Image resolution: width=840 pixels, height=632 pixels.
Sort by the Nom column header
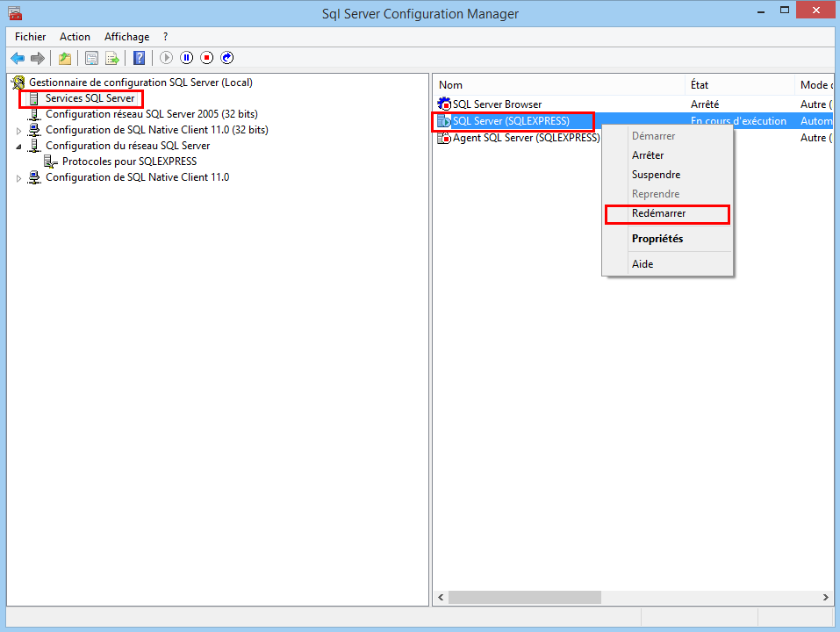(559, 85)
